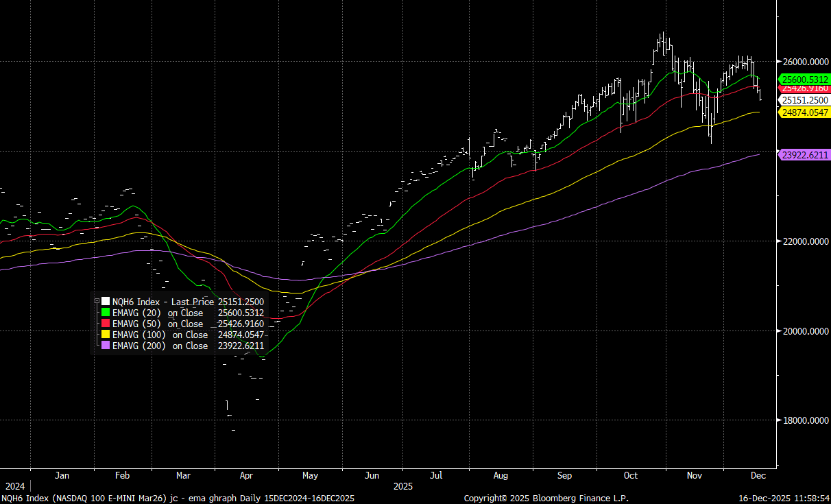This screenshot has height=504, width=831.
Task: Click the Bloomberg Finance copyright text
Action: (x=546, y=499)
